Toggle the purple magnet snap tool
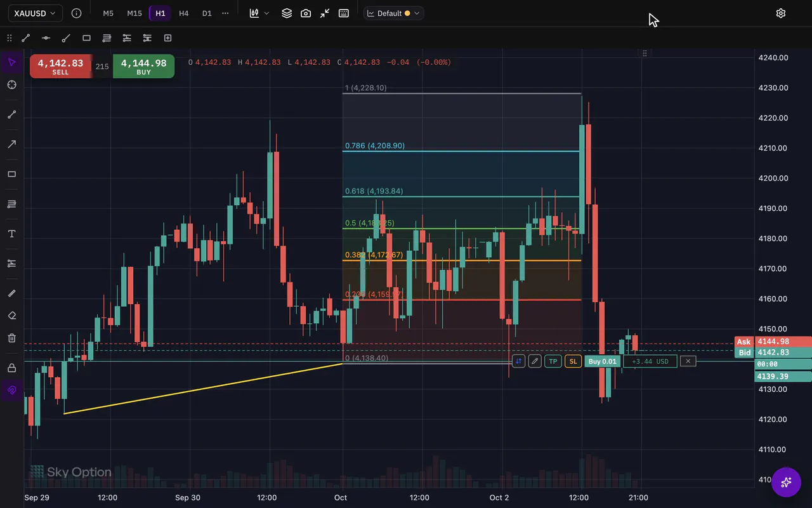812x508 pixels. click(11, 390)
